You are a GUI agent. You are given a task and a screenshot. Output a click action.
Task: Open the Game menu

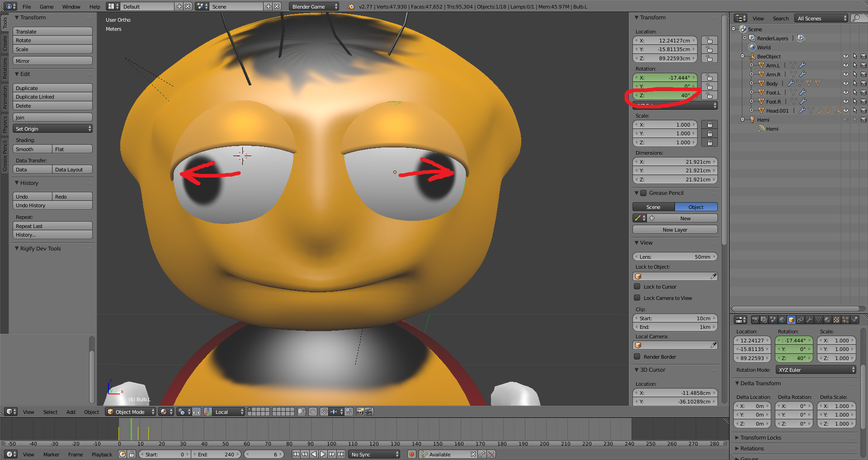click(47, 7)
